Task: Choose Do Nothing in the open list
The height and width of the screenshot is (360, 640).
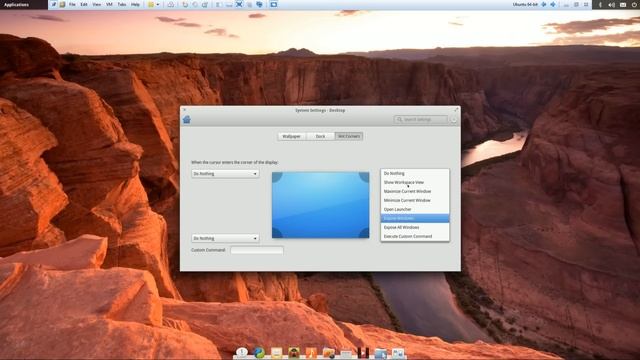Action: click(415, 173)
